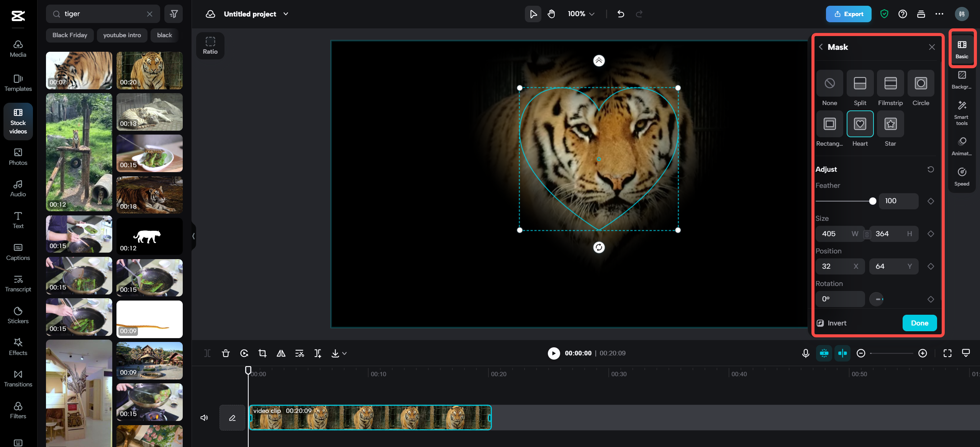Open the Untitled project dropdown
980x447 pixels.
286,14
